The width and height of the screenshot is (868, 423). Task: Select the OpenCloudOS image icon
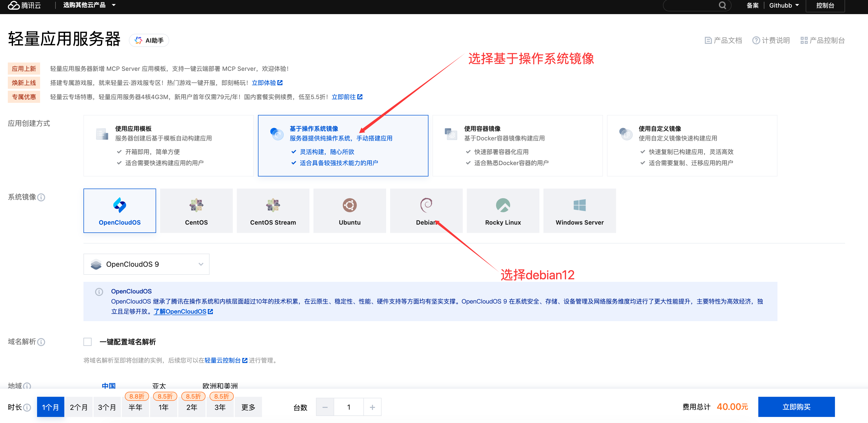point(120,205)
